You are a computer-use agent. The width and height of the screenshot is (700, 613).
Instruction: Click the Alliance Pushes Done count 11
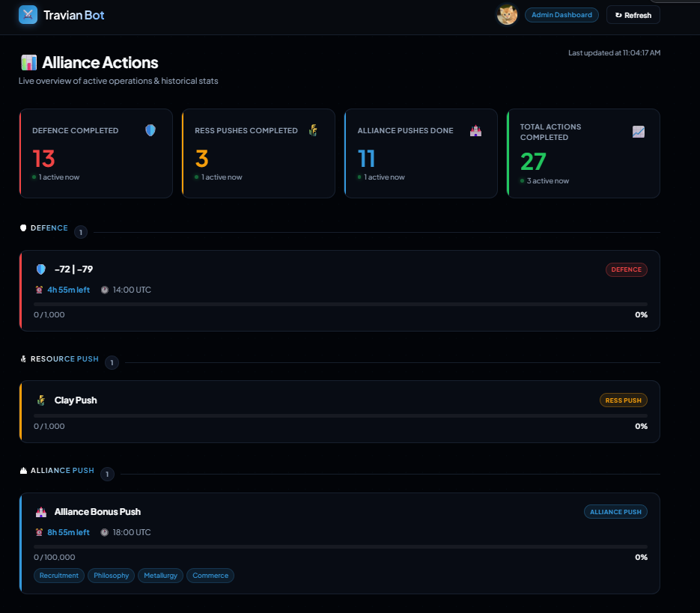point(366,159)
